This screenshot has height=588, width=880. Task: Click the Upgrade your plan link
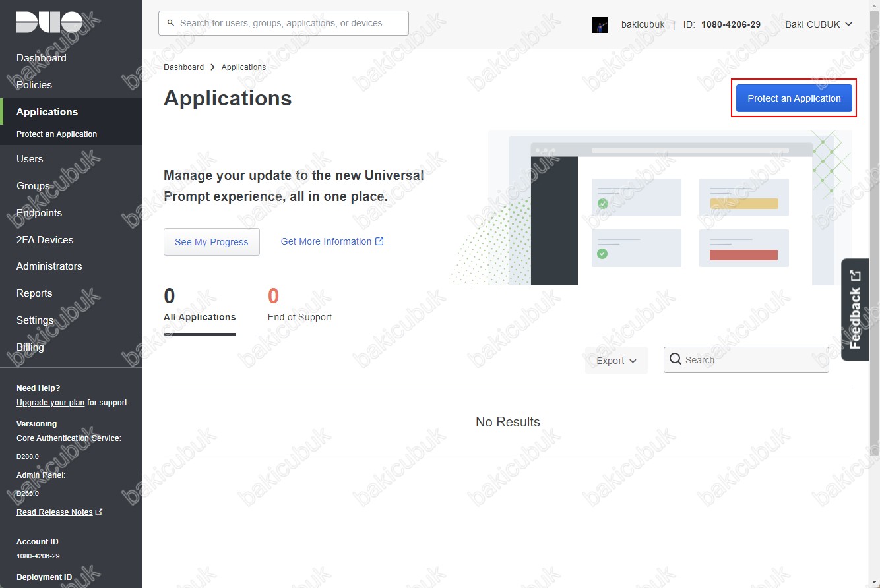point(50,403)
